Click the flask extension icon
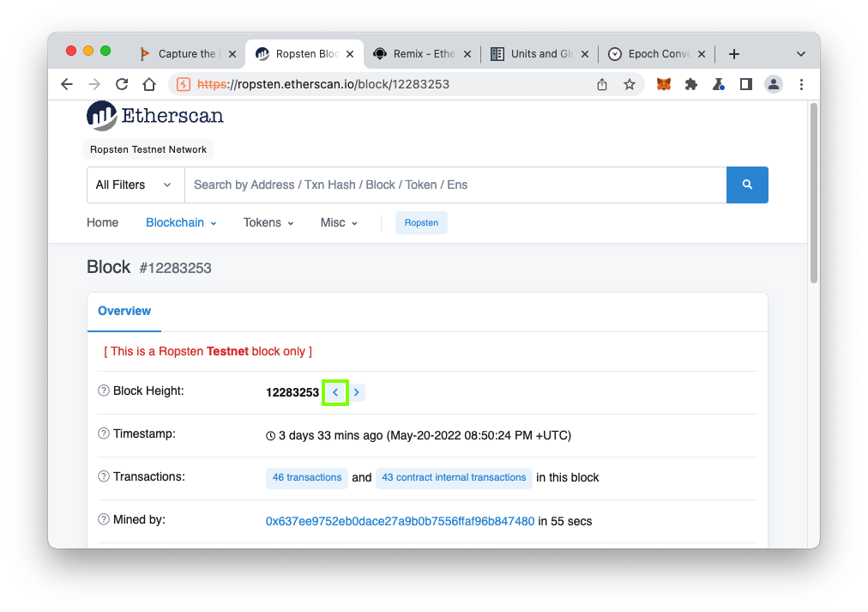Screen dimensions: 868x612 [x=719, y=84]
